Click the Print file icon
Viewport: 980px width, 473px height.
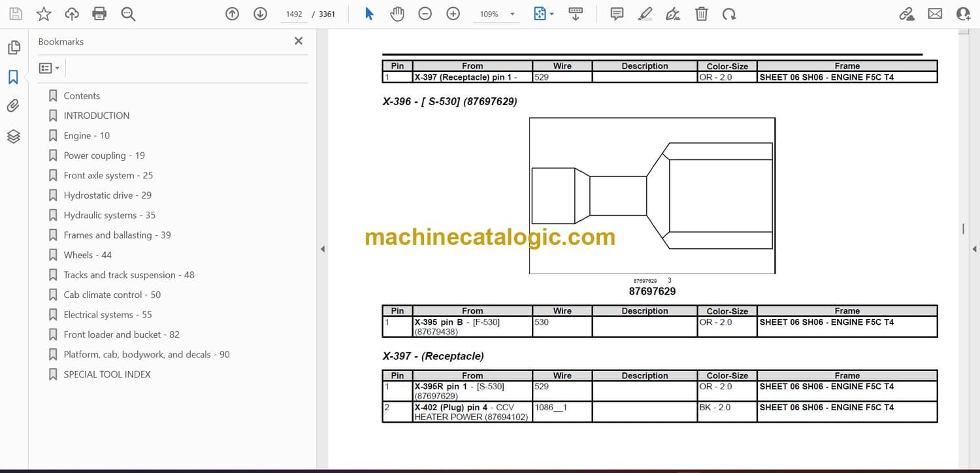pyautogui.click(x=99, y=14)
